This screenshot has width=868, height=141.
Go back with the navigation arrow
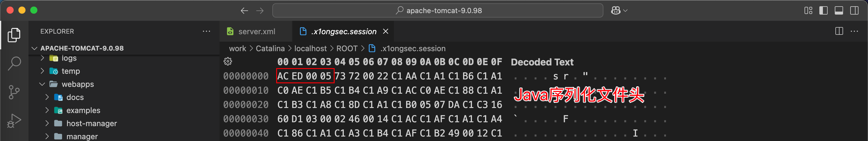click(244, 10)
